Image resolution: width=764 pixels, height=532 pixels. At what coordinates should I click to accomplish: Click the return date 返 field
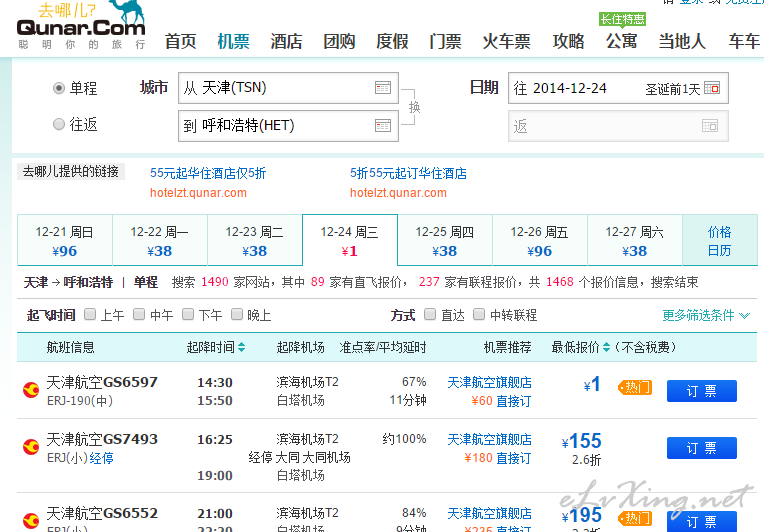click(618, 126)
